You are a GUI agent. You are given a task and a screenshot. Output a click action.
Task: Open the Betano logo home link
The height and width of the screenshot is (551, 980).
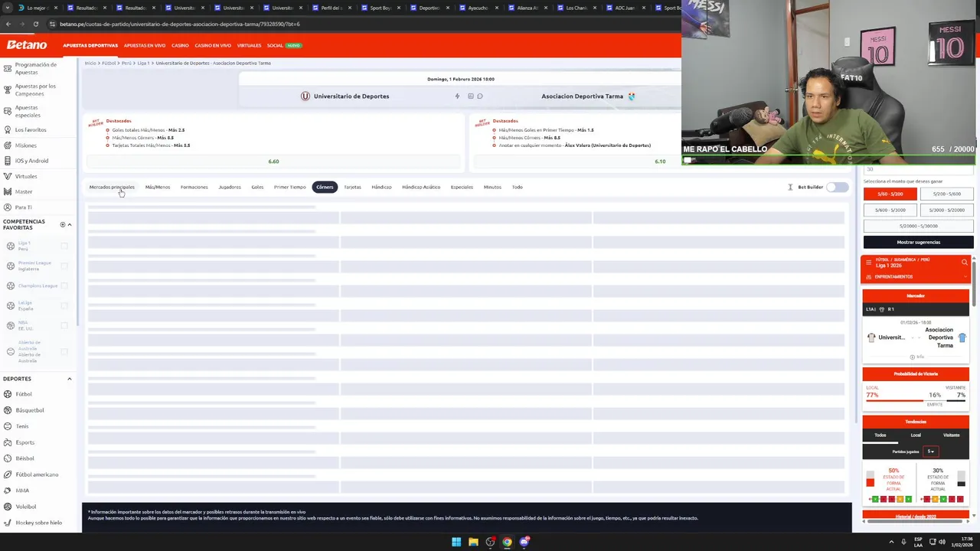point(27,45)
